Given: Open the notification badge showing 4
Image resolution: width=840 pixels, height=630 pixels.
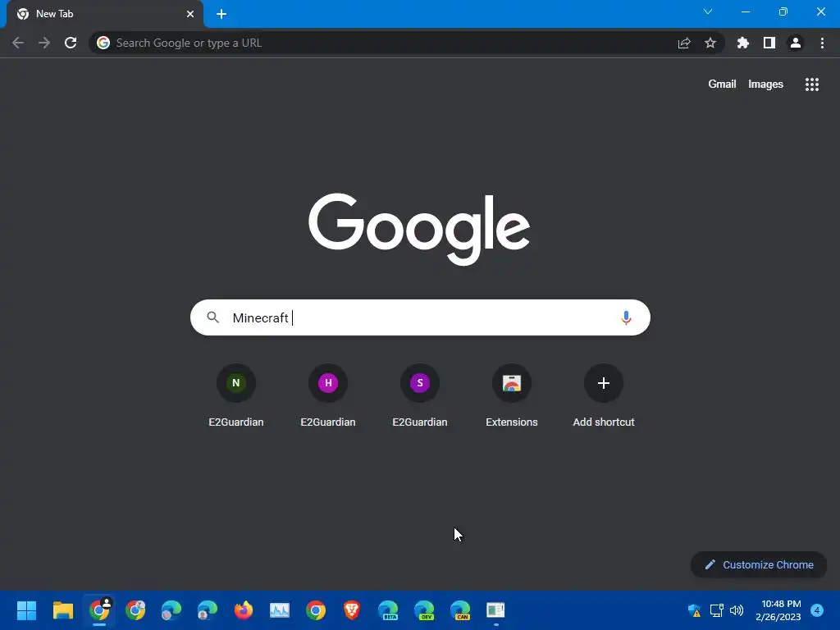Looking at the screenshot, I should click(x=817, y=610).
